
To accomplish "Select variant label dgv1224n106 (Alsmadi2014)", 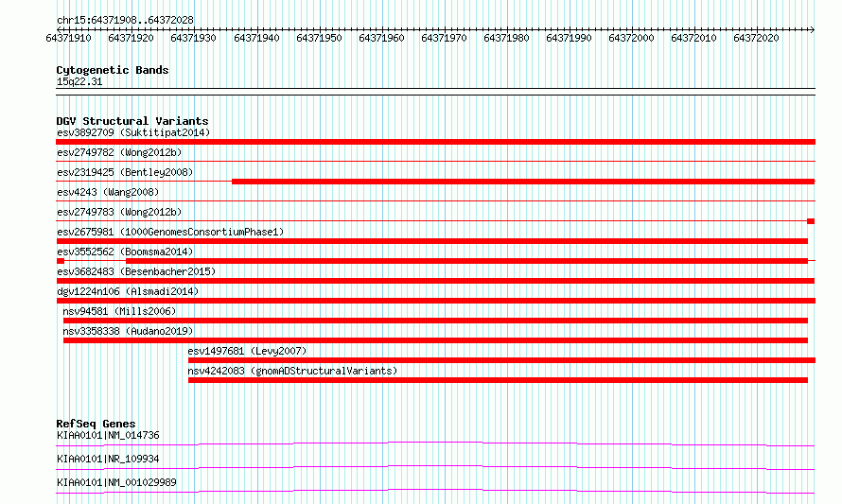I will 128,291.
